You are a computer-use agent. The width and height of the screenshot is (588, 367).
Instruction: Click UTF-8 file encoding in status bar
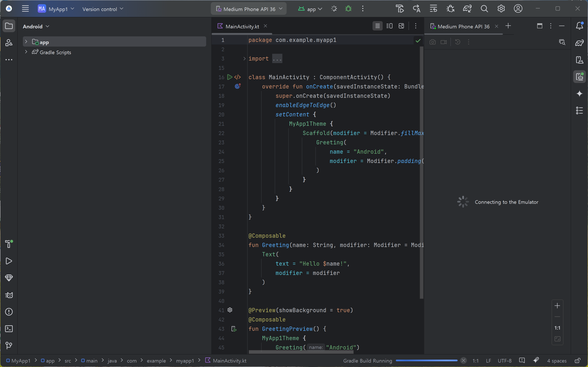pos(504,361)
